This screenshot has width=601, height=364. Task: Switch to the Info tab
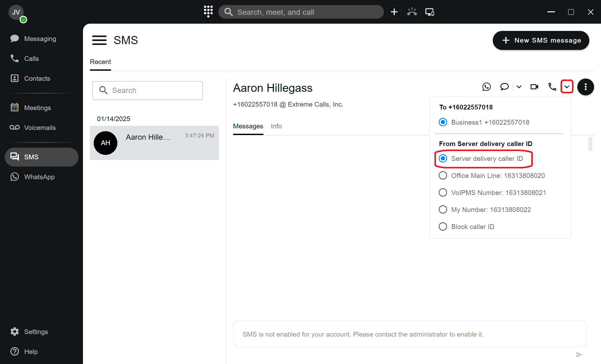[x=276, y=126]
